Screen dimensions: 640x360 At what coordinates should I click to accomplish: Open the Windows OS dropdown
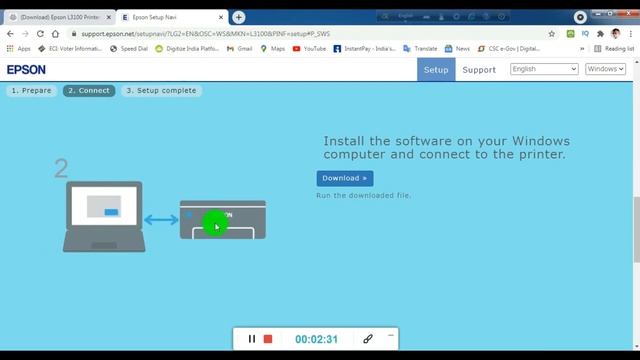605,69
